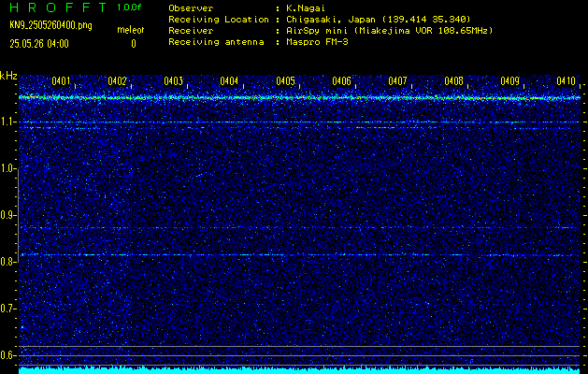Click the cyan signal level strip
The height and width of the screenshot is (374, 588).
tap(299, 370)
